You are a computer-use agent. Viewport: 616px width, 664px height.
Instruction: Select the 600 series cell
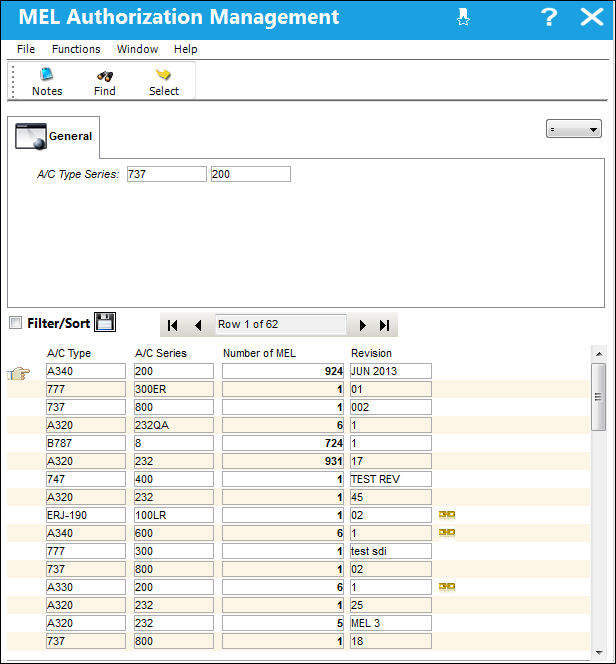click(x=174, y=533)
